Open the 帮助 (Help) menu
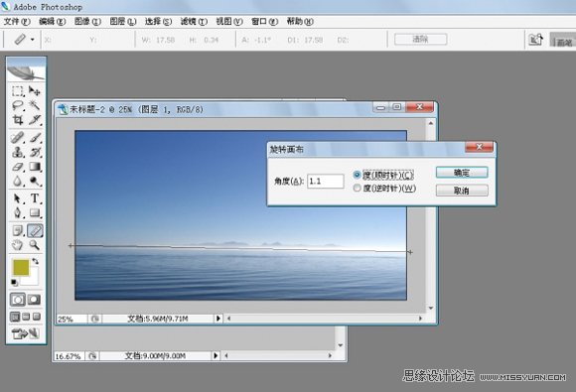Screen dimensions: 576x392 [x=300, y=21]
